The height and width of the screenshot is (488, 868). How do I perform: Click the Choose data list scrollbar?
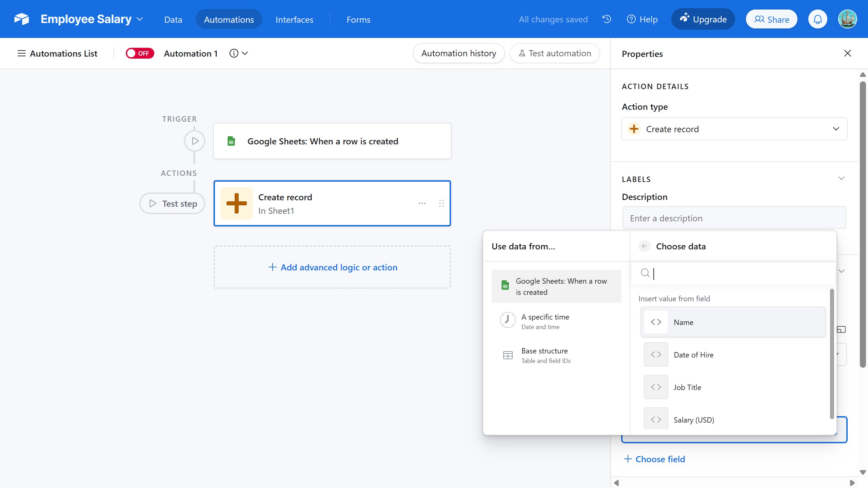pyautogui.click(x=832, y=354)
